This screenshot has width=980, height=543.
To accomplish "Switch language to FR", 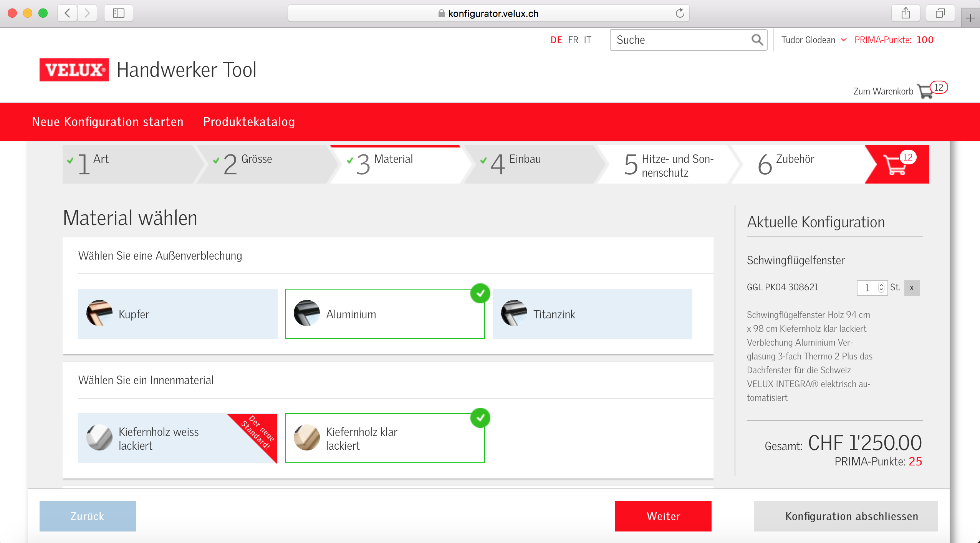I will (x=573, y=40).
